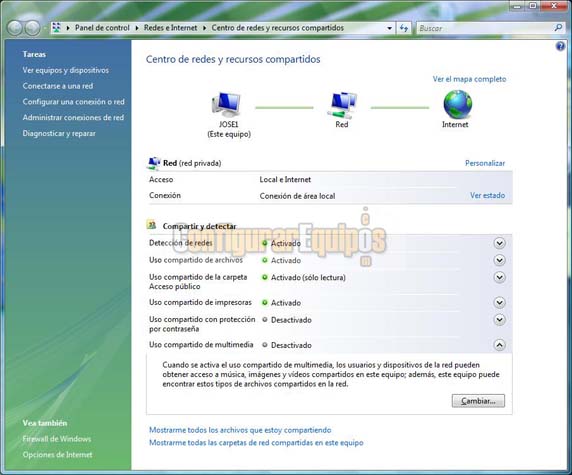572x475 pixels.
Task: Click the back navigation arrow button
Action: pos(15,28)
